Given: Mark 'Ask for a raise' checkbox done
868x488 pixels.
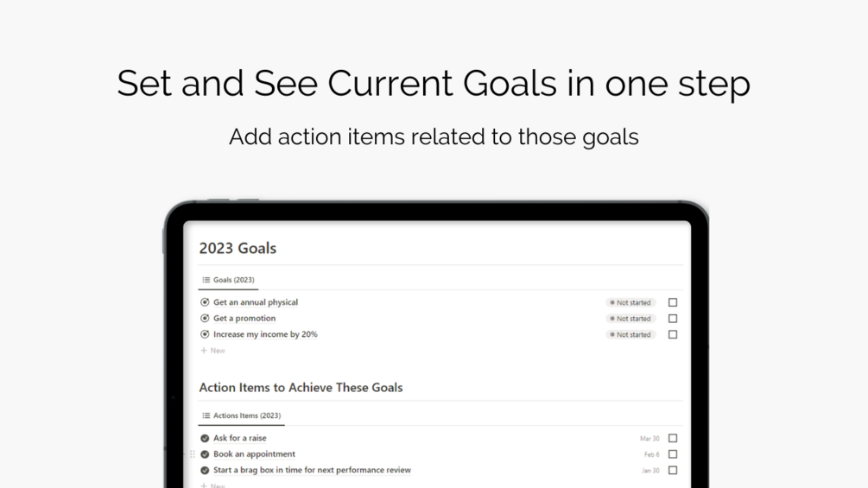Looking at the screenshot, I should coord(673,438).
